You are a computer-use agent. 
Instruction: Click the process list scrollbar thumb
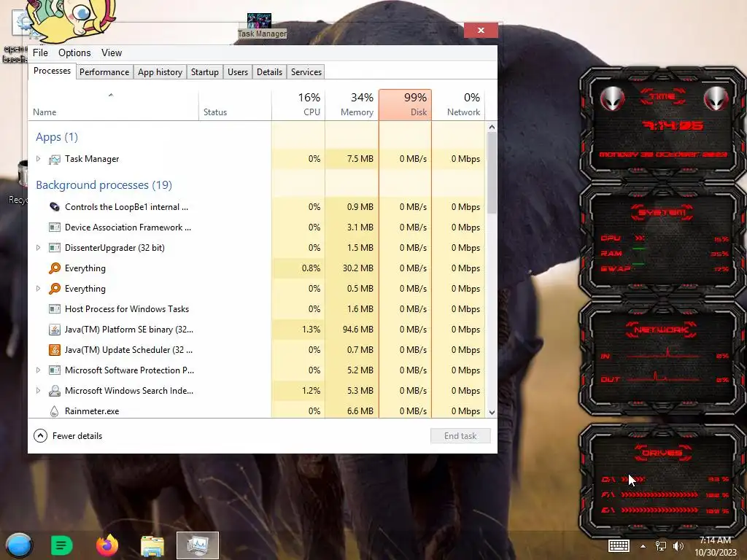492,173
